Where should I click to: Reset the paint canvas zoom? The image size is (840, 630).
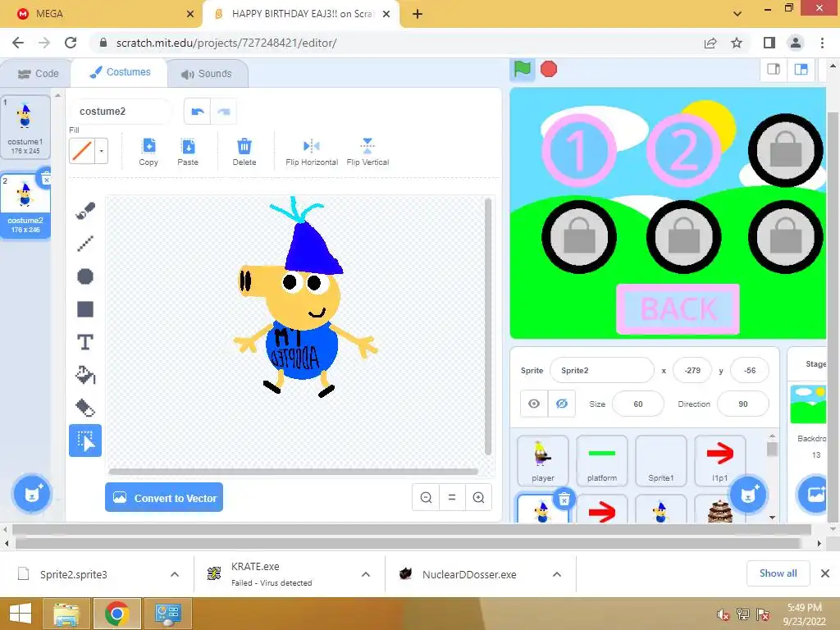(452, 498)
